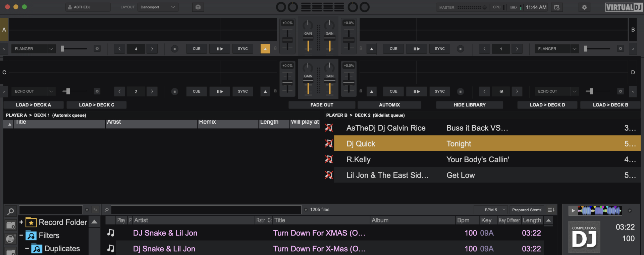Open deck B effect settings gear
Image resolution: width=644 pixels, height=255 pixels.
pos(621,49)
